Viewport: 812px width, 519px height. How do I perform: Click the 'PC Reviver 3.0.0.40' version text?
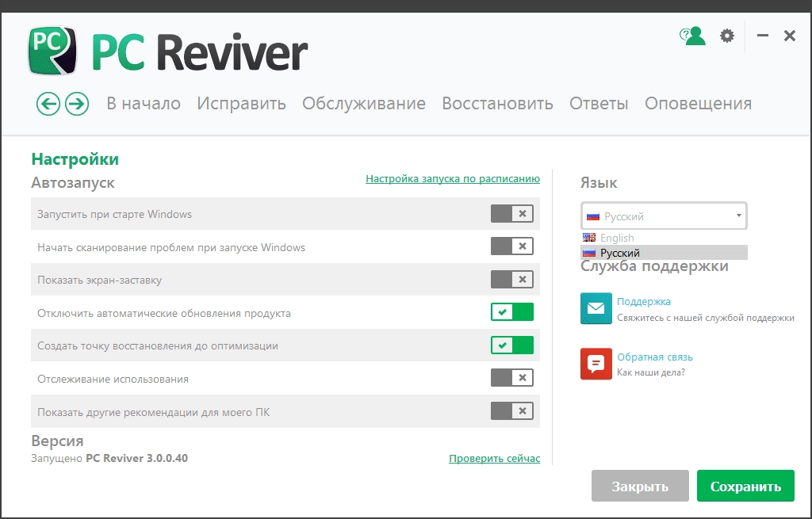pos(136,458)
